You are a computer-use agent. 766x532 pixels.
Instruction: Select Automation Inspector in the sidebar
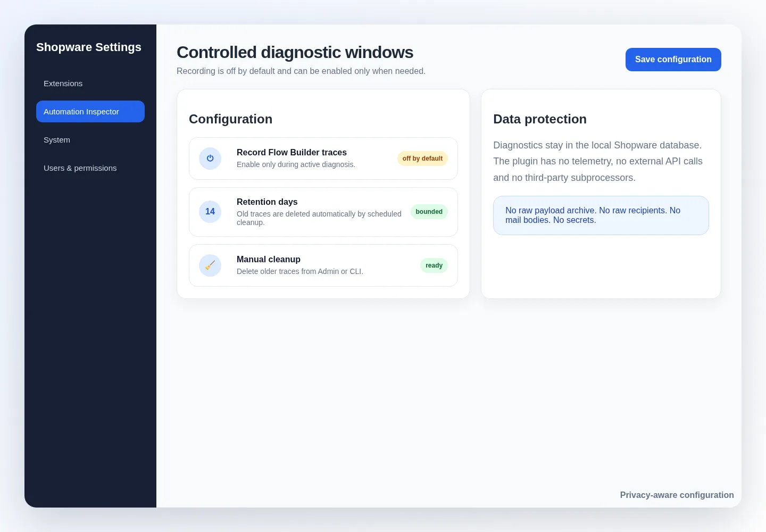(90, 112)
